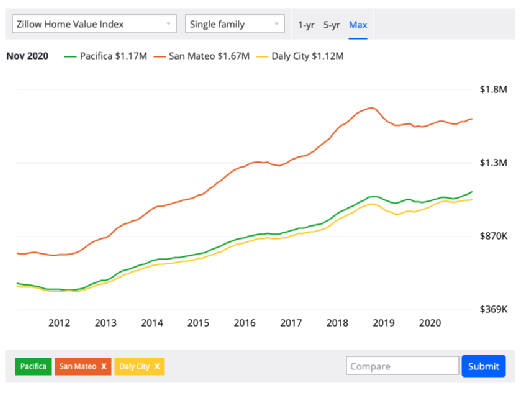Screen dimensions: 529x393
Task: Click the Single family dropdown arrow
Action: pos(277,24)
